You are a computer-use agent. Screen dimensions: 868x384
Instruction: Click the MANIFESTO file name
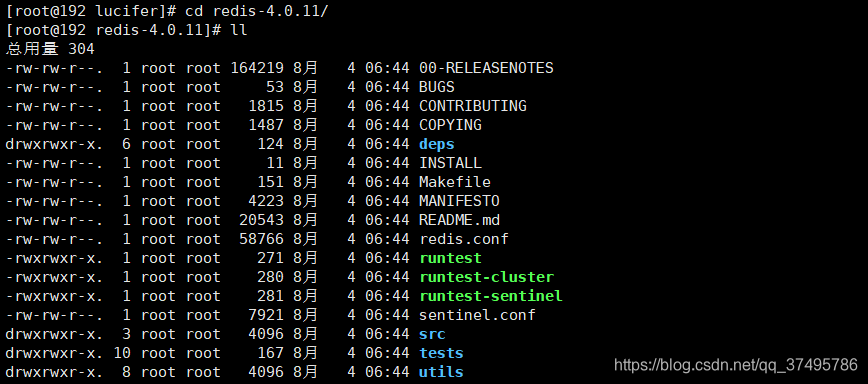(x=459, y=201)
